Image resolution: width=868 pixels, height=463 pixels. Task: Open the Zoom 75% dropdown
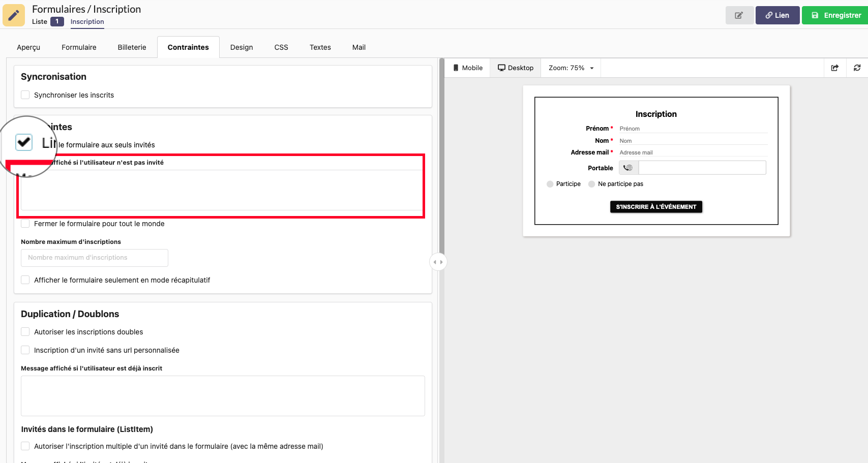point(571,68)
